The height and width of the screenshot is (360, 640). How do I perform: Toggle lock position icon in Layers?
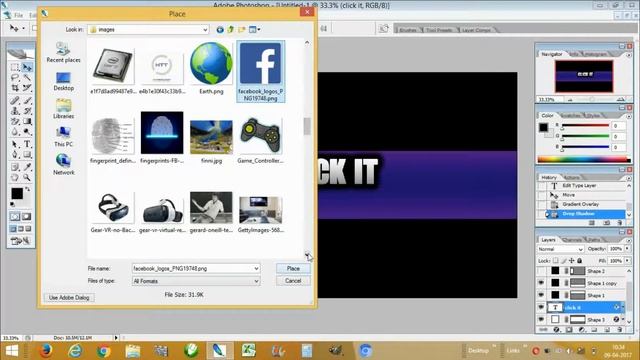click(x=571, y=260)
